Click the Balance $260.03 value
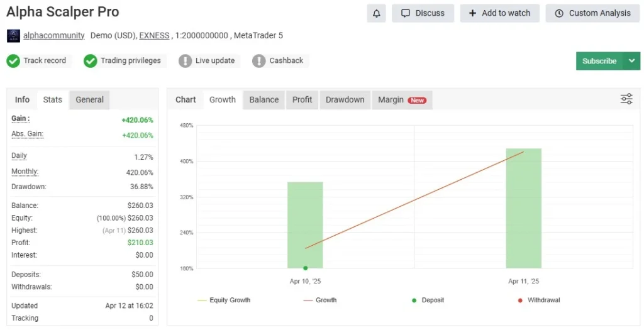This screenshot has width=644, height=330. [x=140, y=206]
